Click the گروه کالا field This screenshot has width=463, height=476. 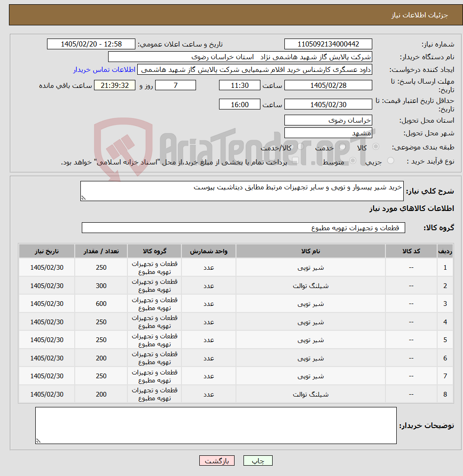pyautogui.click(x=243, y=228)
